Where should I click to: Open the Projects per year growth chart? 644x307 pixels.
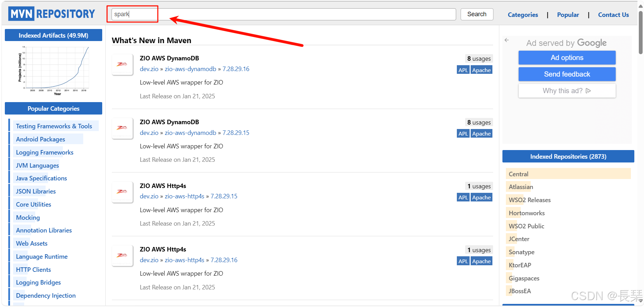pos(54,70)
